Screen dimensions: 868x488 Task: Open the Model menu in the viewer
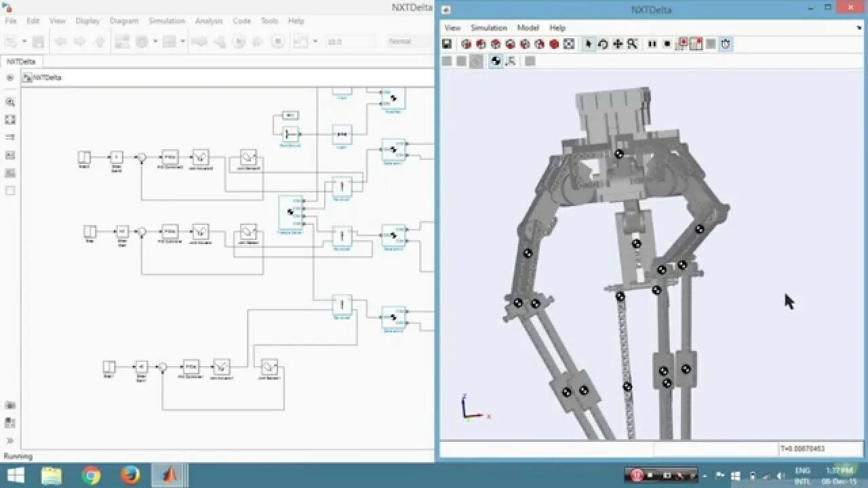point(528,28)
